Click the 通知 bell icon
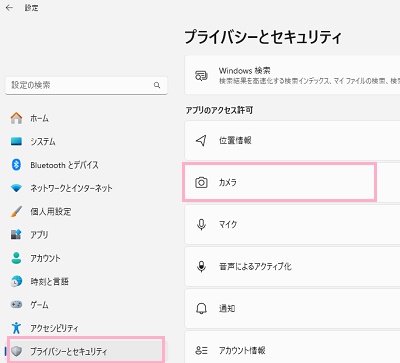Screen dimensions: 400x363 [201, 308]
